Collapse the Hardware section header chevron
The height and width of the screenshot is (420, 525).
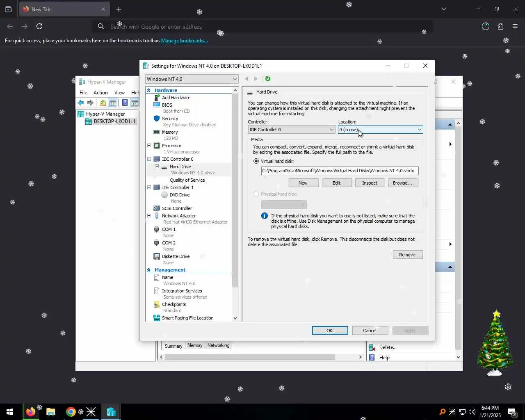coord(149,90)
